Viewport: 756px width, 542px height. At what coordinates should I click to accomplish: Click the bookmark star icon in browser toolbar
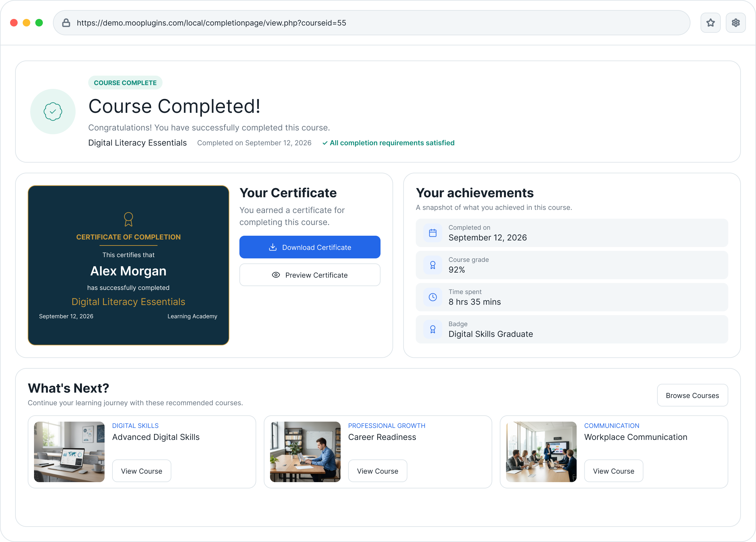pyautogui.click(x=710, y=23)
